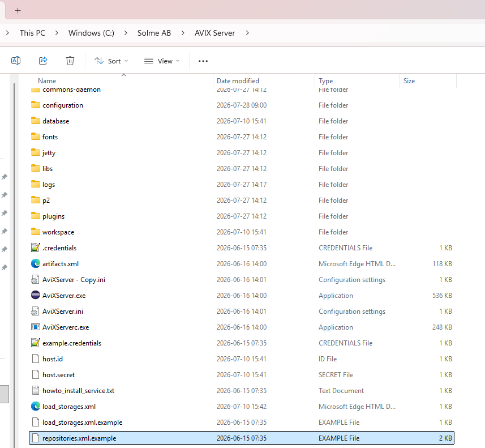Expand the chevron after This PC

tap(57, 33)
